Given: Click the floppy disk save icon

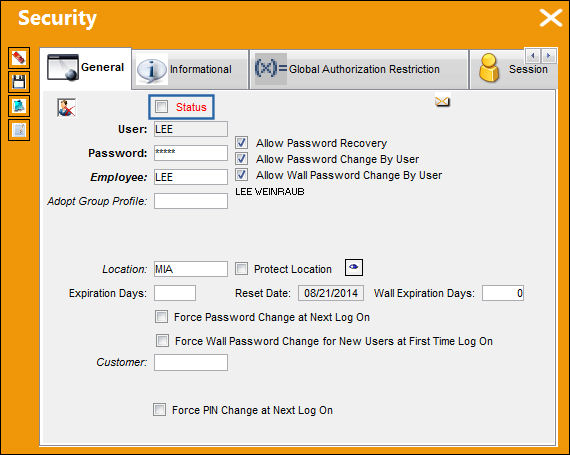Looking at the screenshot, I should (x=19, y=82).
